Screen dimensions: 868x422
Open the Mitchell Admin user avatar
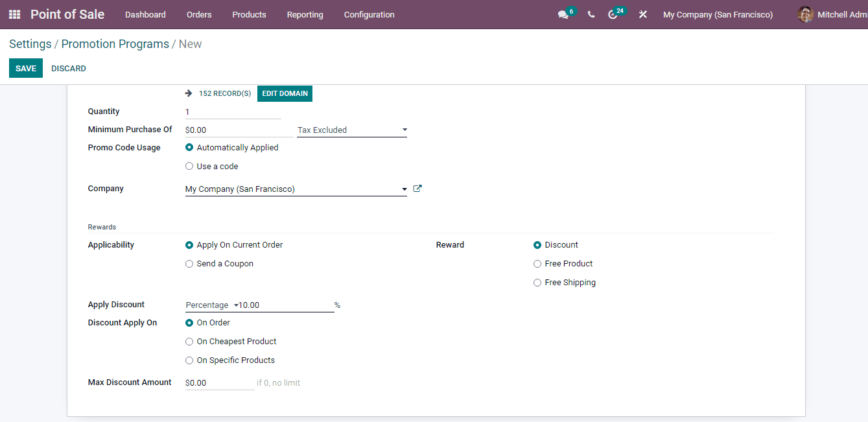pyautogui.click(x=805, y=14)
